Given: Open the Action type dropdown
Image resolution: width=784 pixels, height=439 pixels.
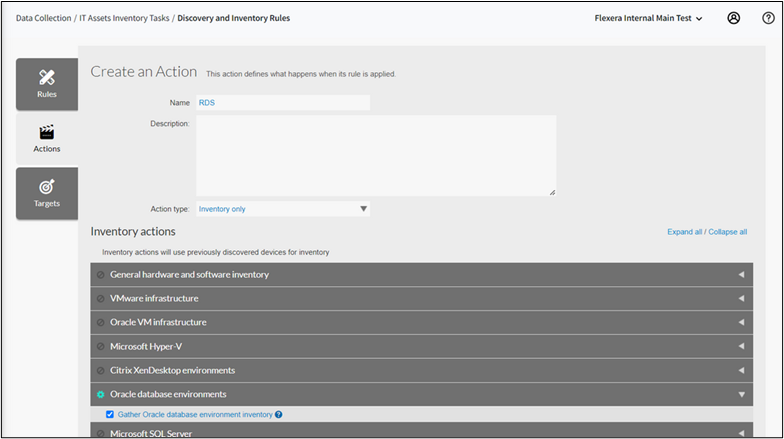Looking at the screenshot, I should [x=283, y=209].
